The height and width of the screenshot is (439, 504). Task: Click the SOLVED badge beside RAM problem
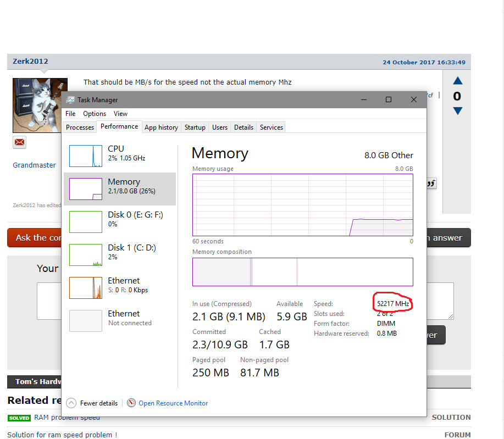19,418
